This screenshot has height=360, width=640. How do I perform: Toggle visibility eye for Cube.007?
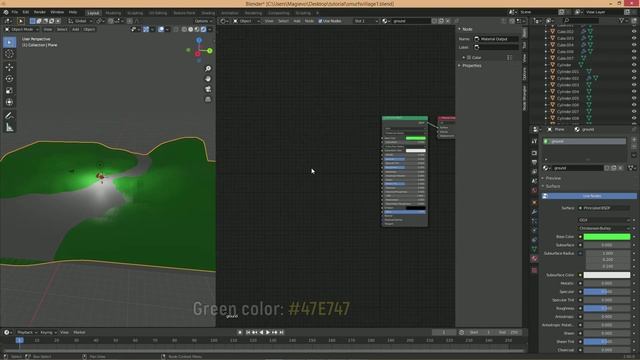[634, 58]
